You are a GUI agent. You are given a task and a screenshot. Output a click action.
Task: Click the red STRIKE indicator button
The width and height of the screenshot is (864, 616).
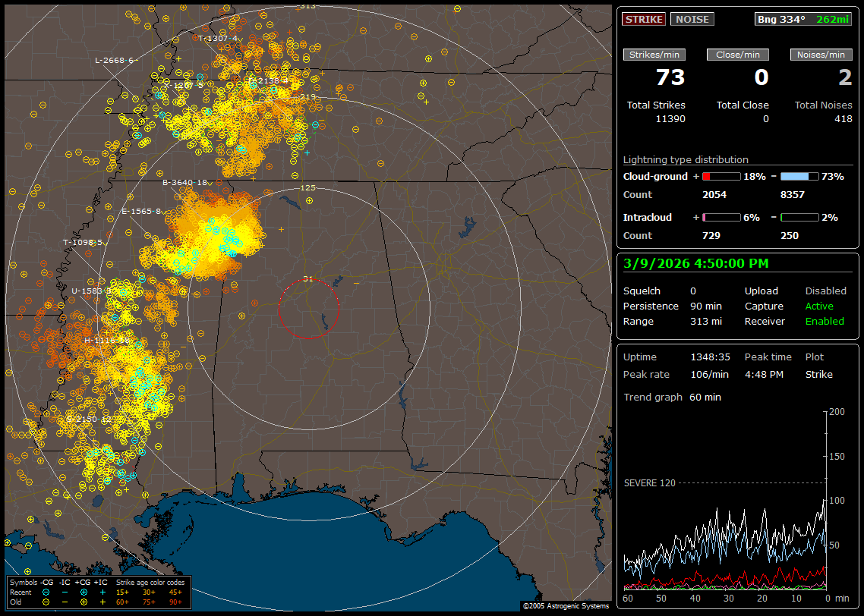[644, 19]
